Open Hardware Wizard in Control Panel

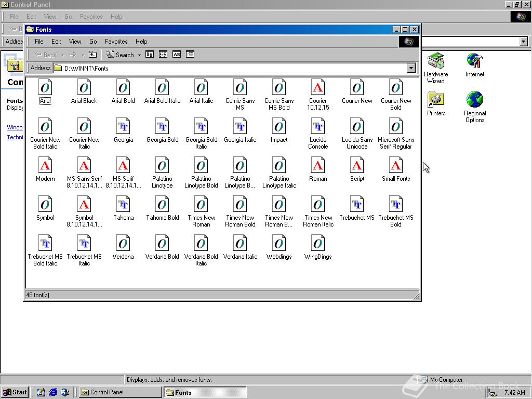point(436,68)
